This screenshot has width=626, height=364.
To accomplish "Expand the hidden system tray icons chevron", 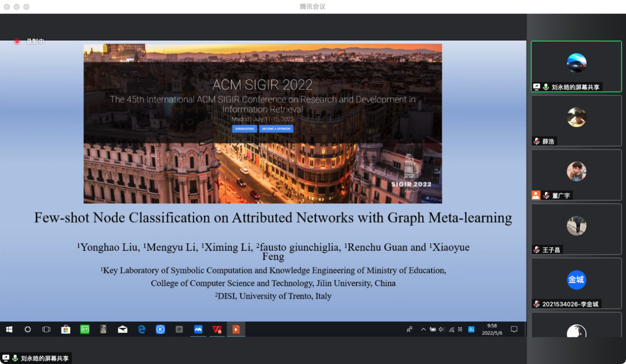I will pos(423,329).
